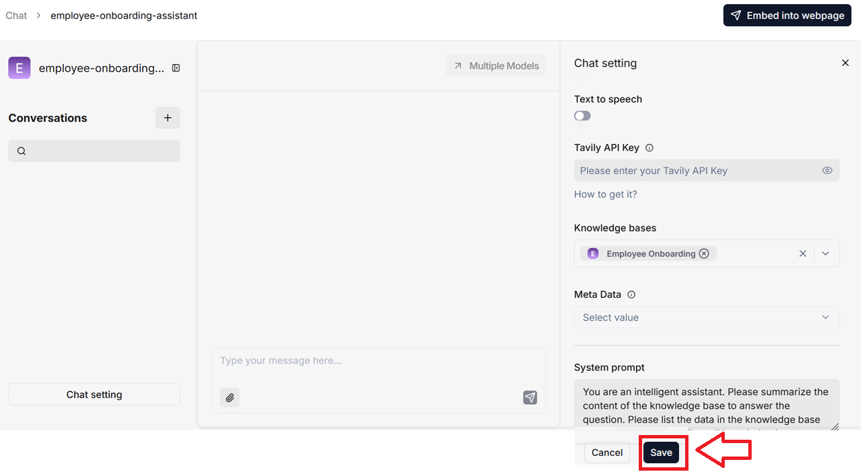Click the Chat setting panel title
The image size is (868, 472).
(x=605, y=63)
